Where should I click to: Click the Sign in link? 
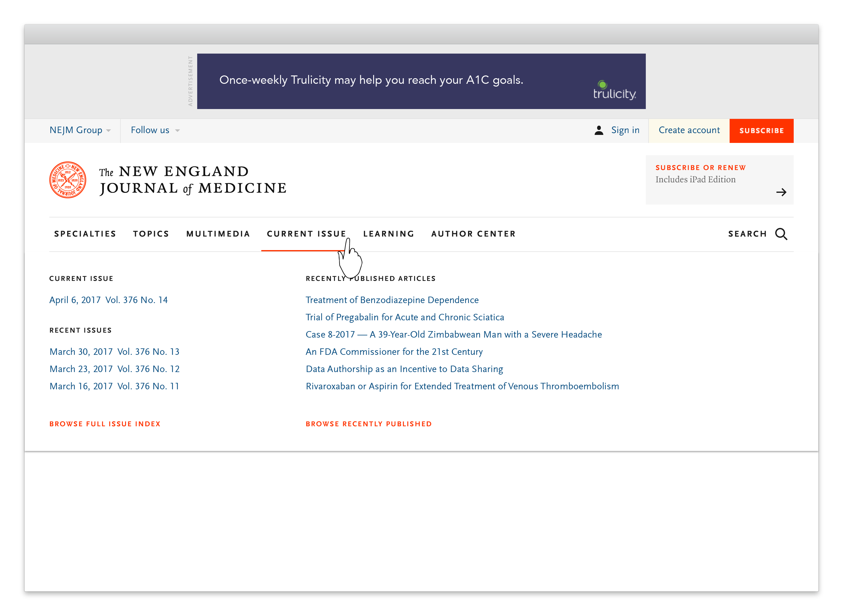(x=625, y=130)
